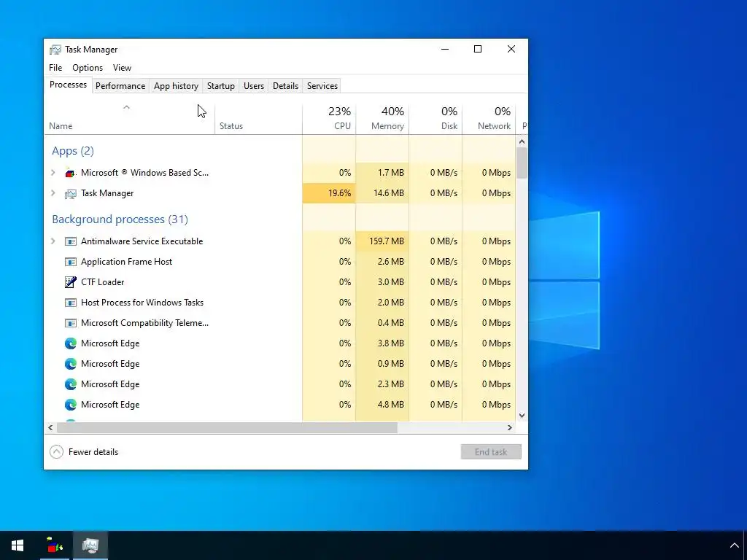Click the Fewer details link
The height and width of the screenshot is (560, 747).
point(93,452)
